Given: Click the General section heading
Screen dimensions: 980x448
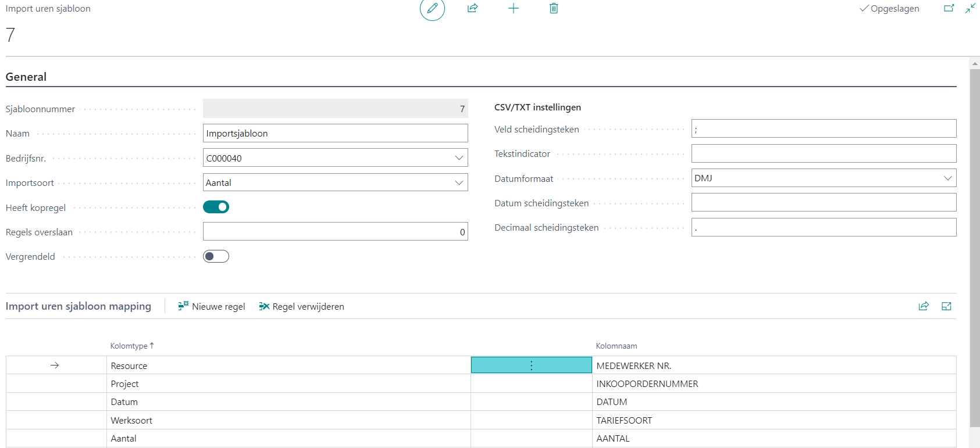Looking at the screenshot, I should pyautogui.click(x=26, y=77).
